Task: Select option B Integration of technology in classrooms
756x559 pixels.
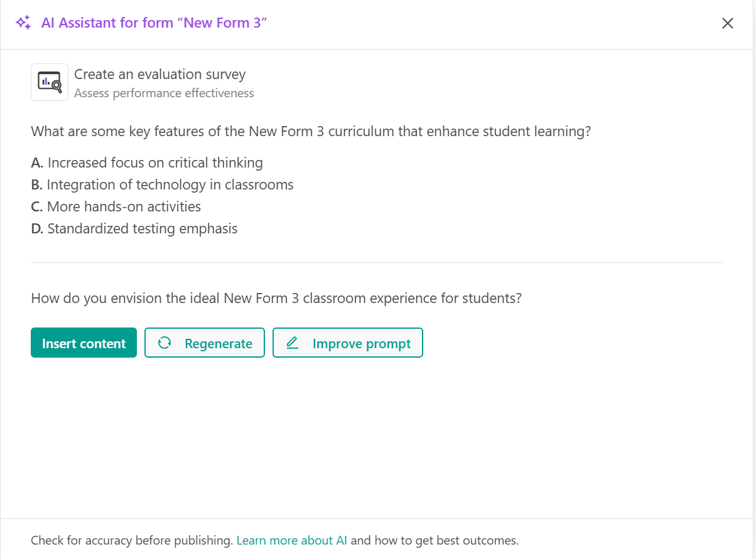Action: [162, 185]
